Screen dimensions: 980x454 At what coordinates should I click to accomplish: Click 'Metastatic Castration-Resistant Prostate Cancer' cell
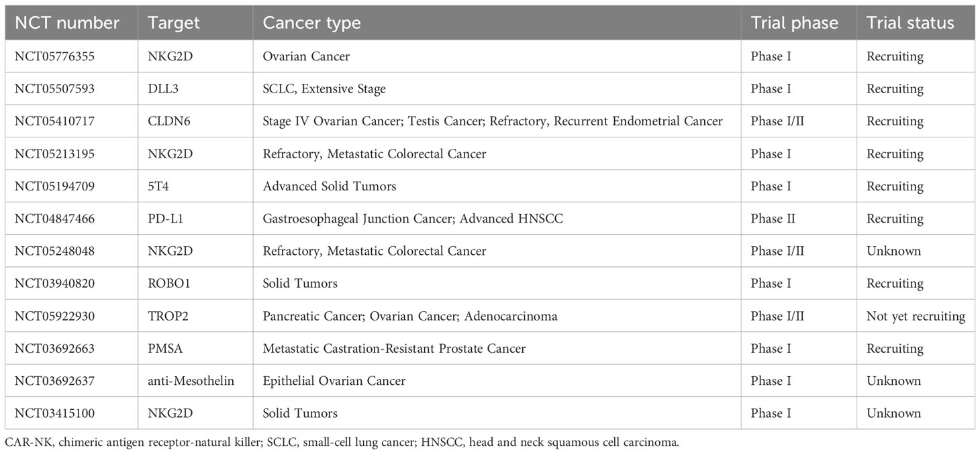[x=394, y=349]
